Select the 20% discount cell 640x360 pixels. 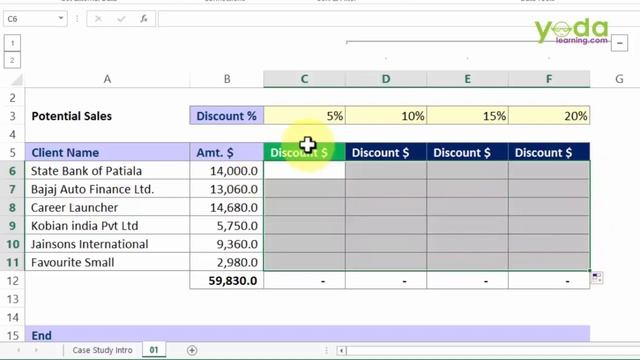tap(549, 116)
